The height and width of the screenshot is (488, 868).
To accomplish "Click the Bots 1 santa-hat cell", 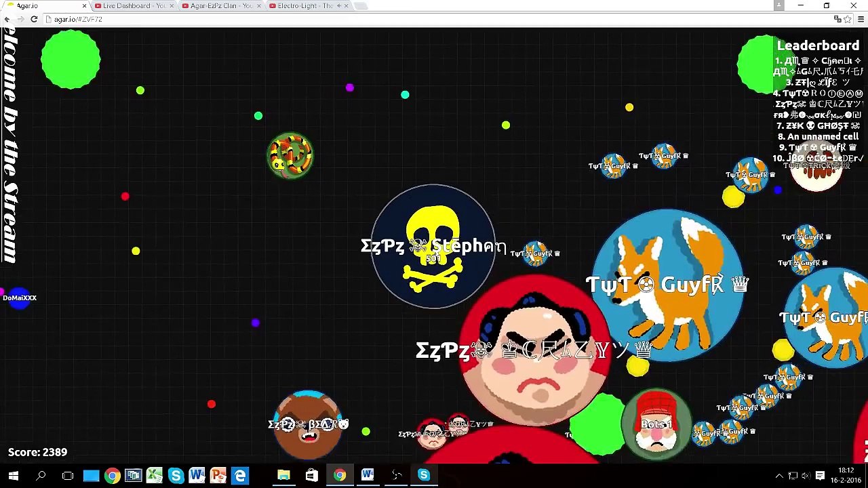I will pyautogui.click(x=656, y=424).
